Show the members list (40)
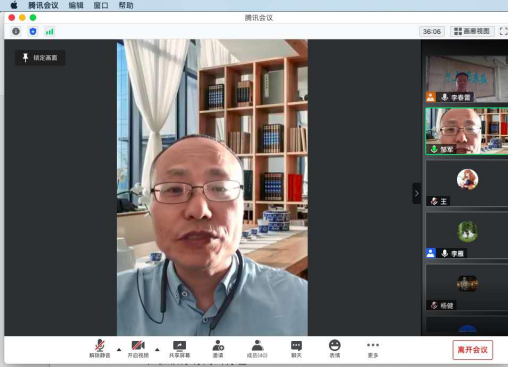 coord(257,349)
